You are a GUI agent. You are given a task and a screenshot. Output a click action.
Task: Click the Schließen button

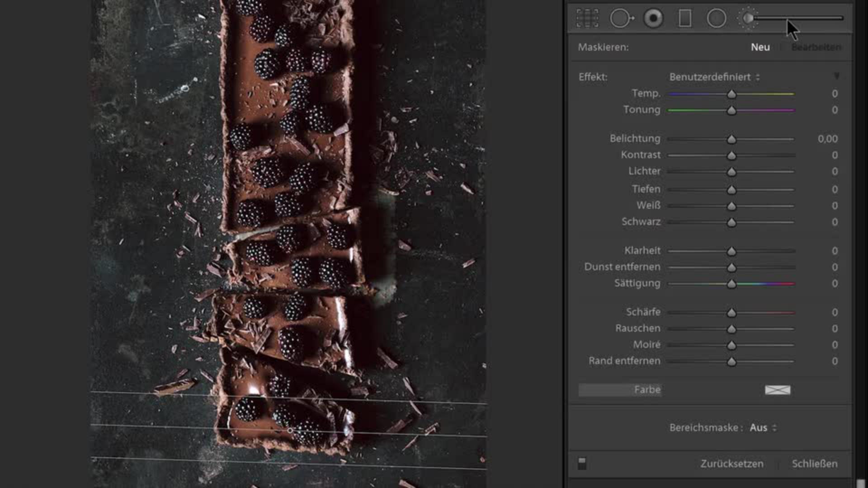(814, 464)
